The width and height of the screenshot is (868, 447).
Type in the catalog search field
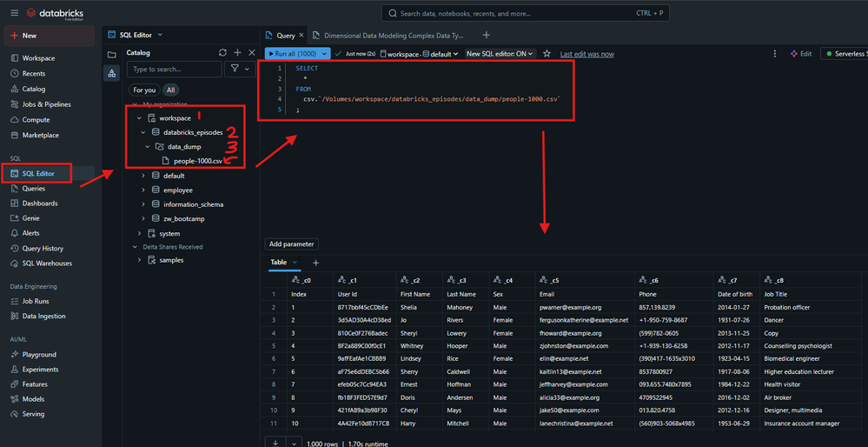(x=174, y=69)
